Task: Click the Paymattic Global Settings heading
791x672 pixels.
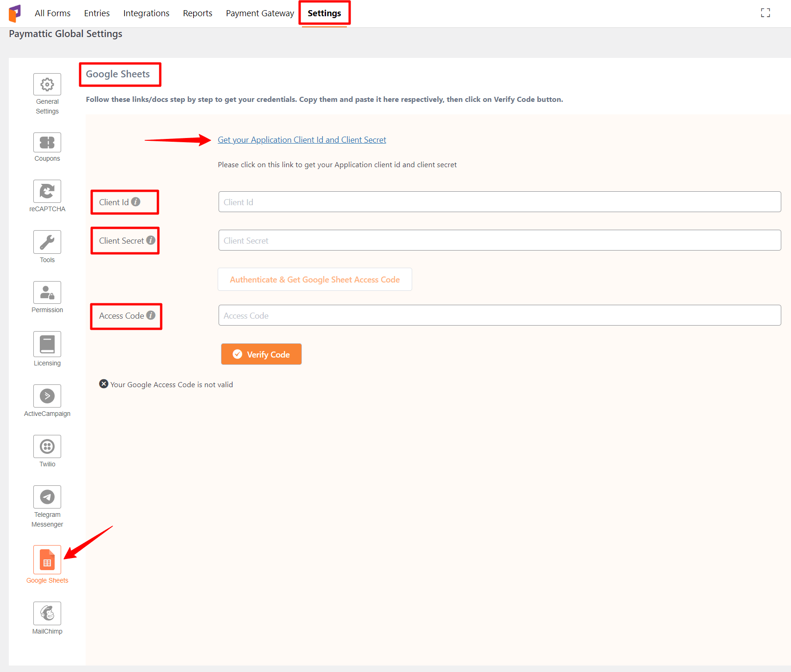Action: [66, 34]
